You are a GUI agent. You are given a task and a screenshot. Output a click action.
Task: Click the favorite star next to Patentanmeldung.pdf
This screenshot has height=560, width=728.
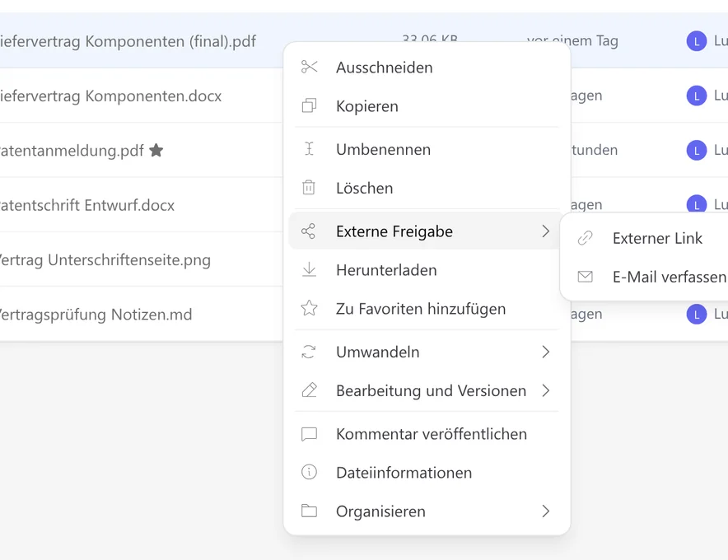pyautogui.click(x=156, y=150)
